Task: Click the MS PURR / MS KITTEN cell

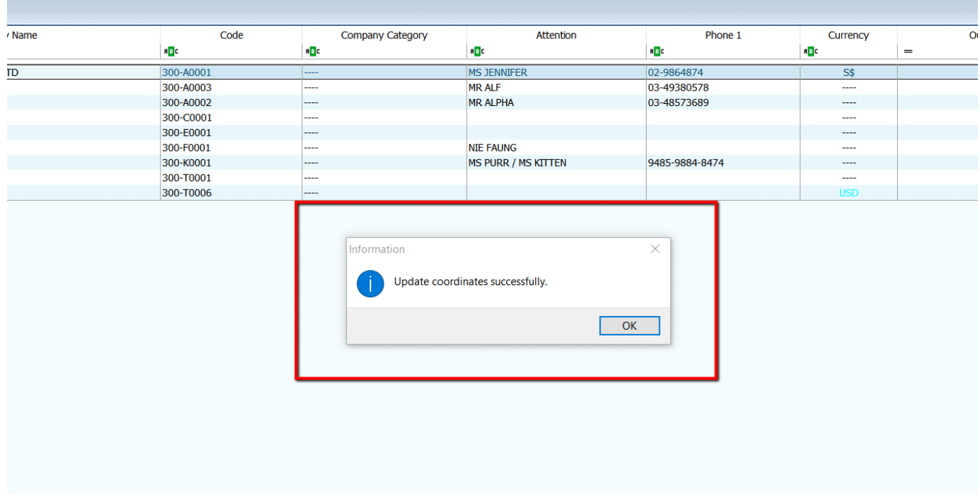Action: [x=517, y=163]
